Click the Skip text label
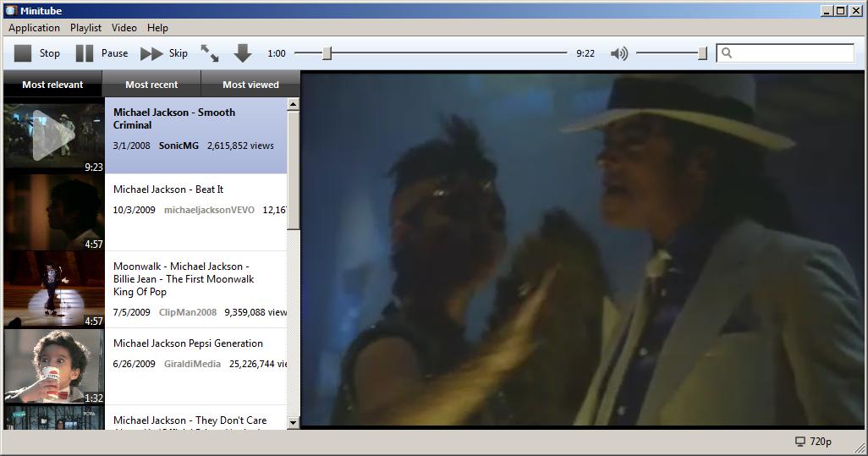 tap(179, 53)
